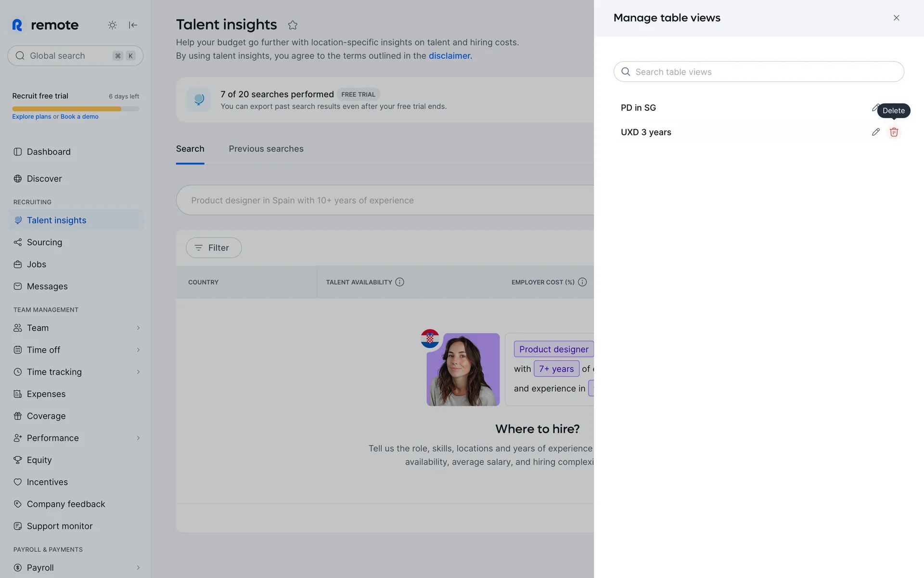Show Talent availability info icon
The height and width of the screenshot is (578, 924).
pyautogui.click(x=399, y=282)
